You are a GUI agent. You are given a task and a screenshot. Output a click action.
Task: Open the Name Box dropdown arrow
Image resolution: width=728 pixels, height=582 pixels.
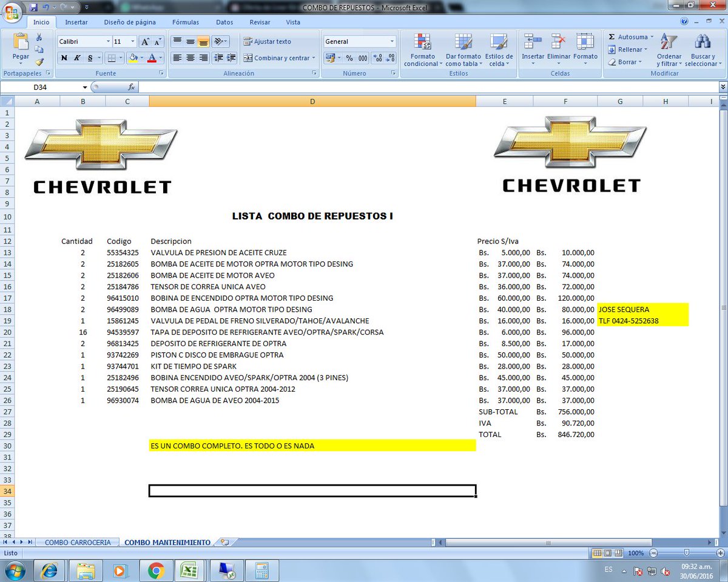coord(85,87)
